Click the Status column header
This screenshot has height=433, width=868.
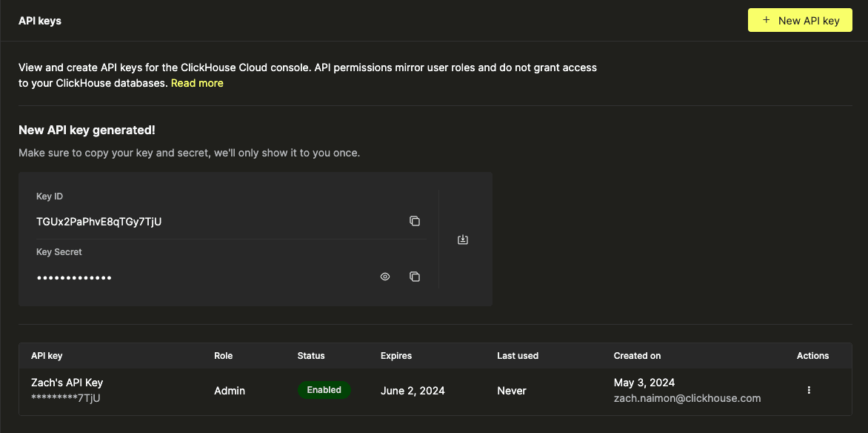pyautogui.click(x=311, y=356)
